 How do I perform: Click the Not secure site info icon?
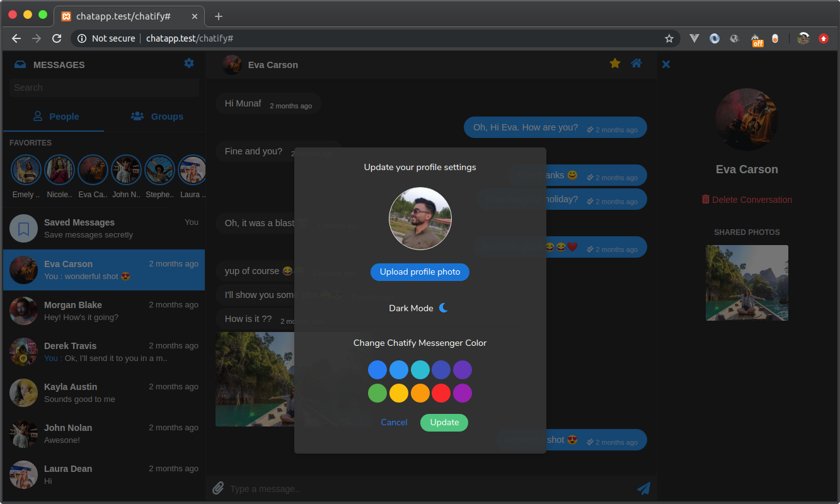coord(82,38)
